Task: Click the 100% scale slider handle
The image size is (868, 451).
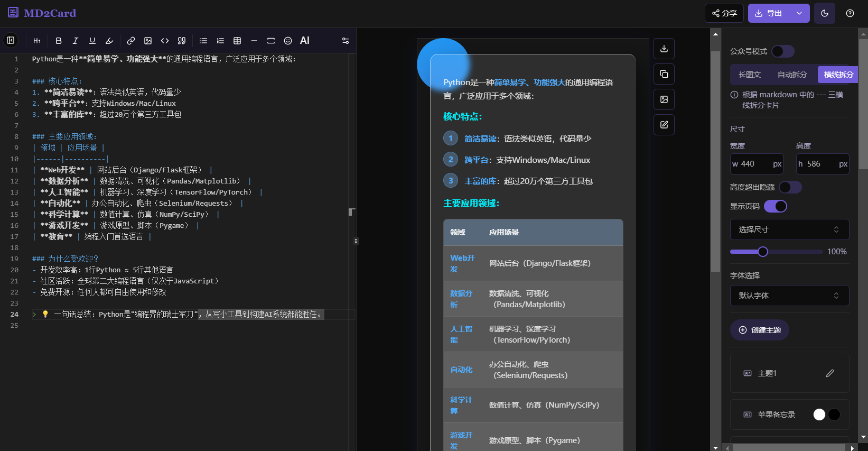Action: coord(763,252)
